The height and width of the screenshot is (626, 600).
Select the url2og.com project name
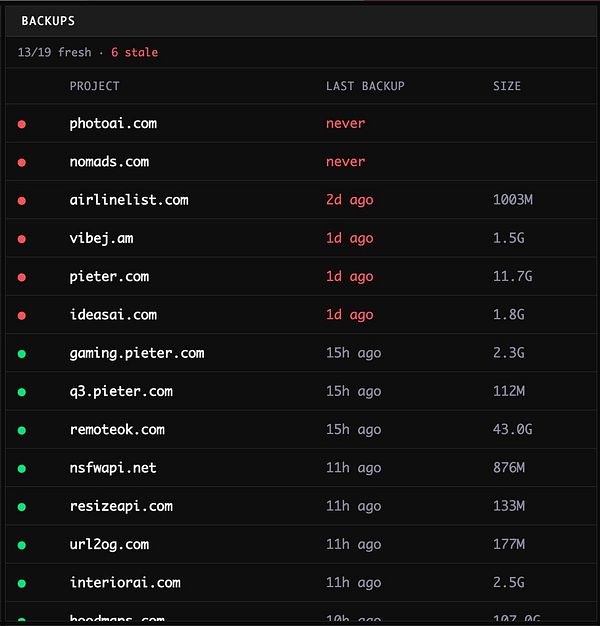pos(109,545)
